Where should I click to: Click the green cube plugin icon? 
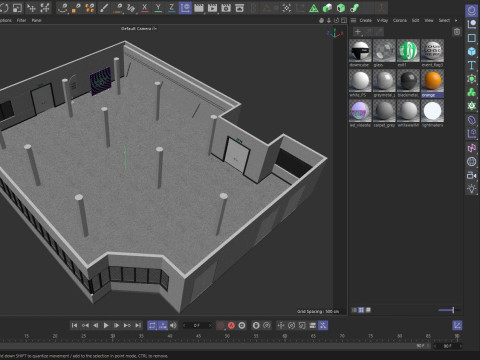(x=341, y=8)
